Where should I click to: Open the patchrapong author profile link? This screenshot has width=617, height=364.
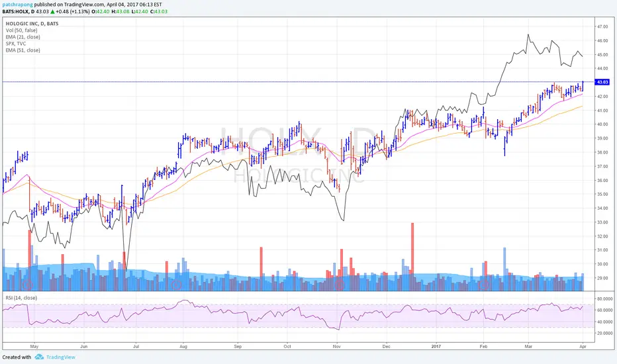point(18,5)
